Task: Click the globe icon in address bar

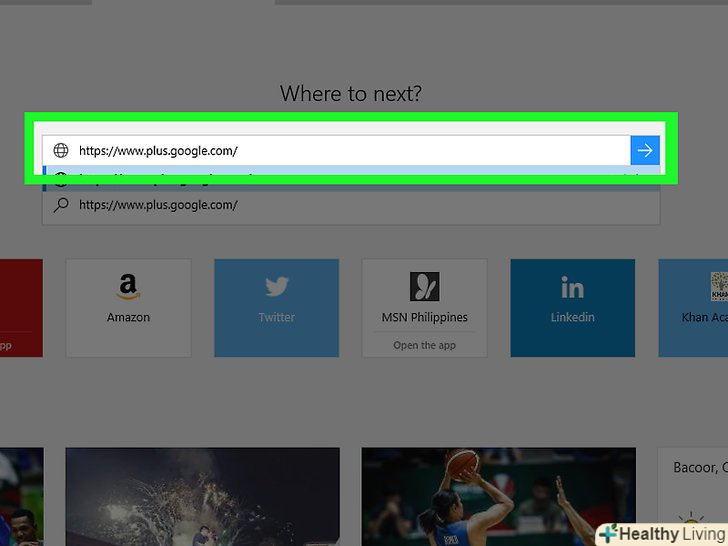Action: pos(61,150)
